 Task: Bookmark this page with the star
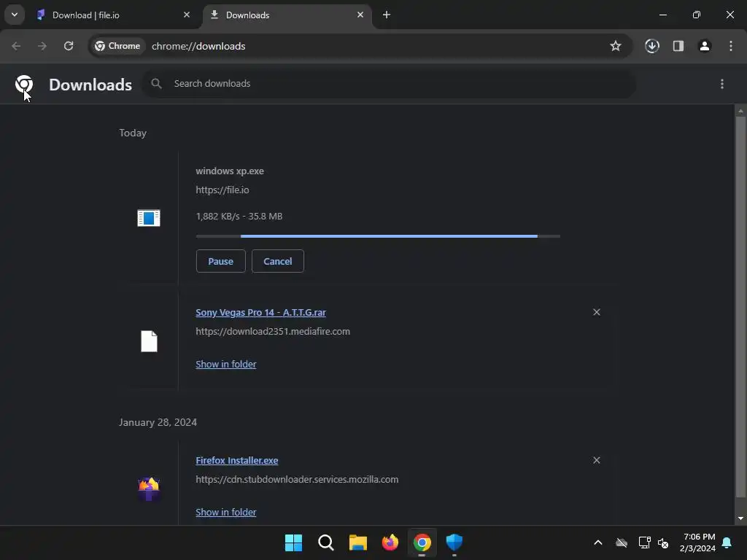click(x=616, y=46)
